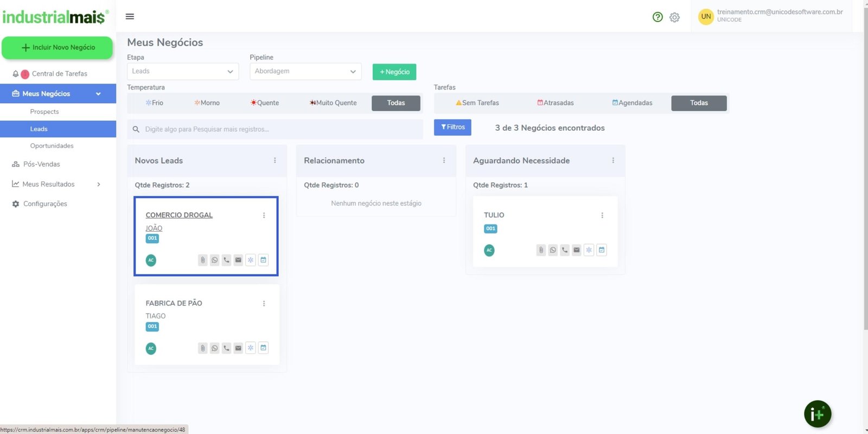Screen dimensions: 868x434
Task: Click calendar task icon on FABRICA DE PÃO card
Action: pyautogui.click(x=263, y=348)
